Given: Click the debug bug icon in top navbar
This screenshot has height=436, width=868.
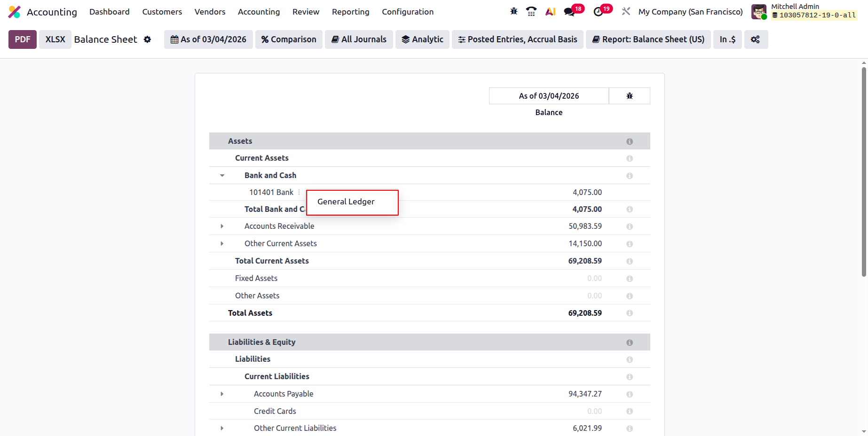Looking at the screenshot, I should pyautogui.click(x=513, y=11).
